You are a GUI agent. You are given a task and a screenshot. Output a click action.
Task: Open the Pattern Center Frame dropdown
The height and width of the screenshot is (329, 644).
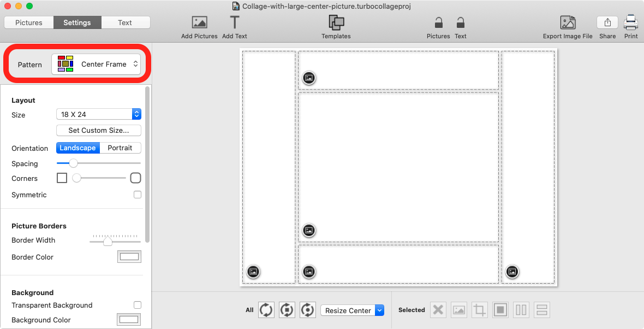point(96,64)
